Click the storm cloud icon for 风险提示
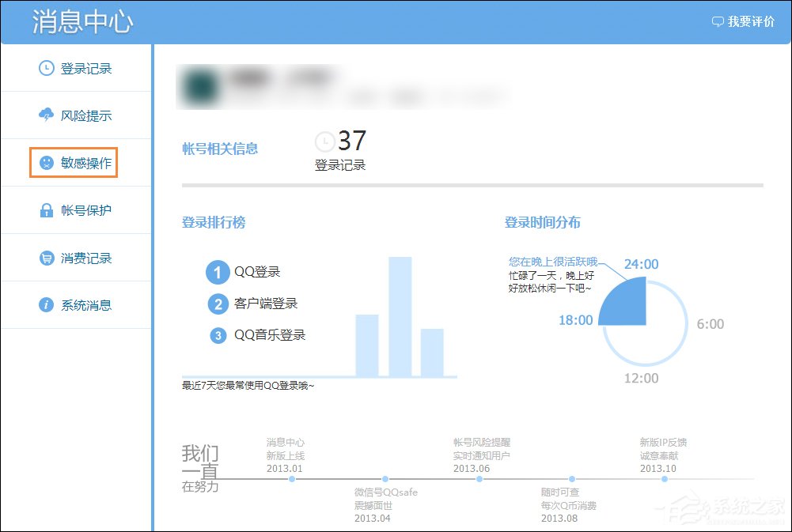 (45, 115)
